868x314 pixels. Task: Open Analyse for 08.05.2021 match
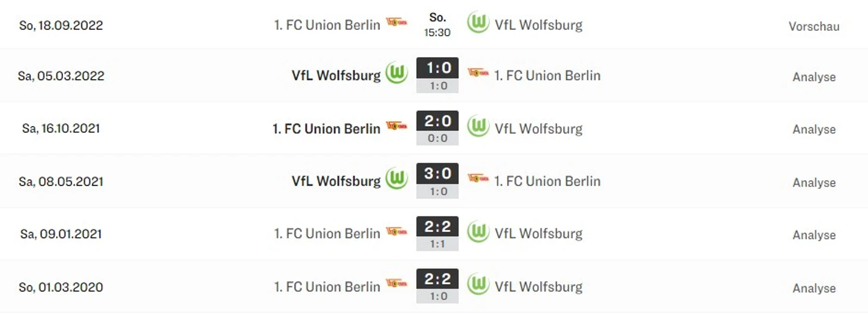coord(814,183)
